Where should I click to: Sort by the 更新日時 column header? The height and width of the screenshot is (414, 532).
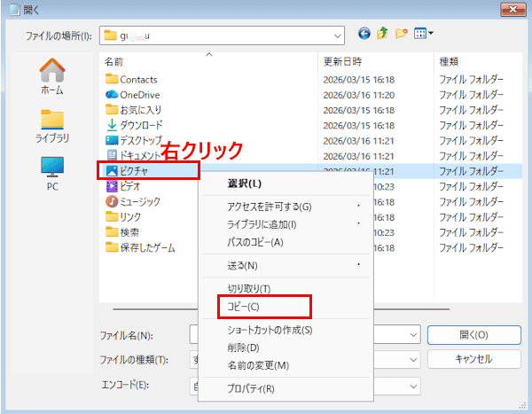pos(342,61)
